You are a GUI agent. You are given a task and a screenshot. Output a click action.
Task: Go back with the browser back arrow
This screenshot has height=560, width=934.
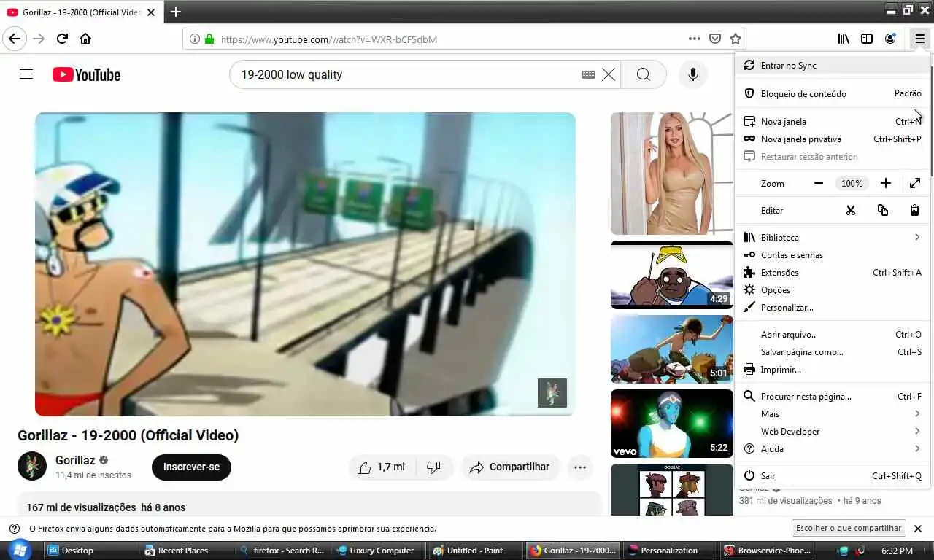tap(15, 39)
